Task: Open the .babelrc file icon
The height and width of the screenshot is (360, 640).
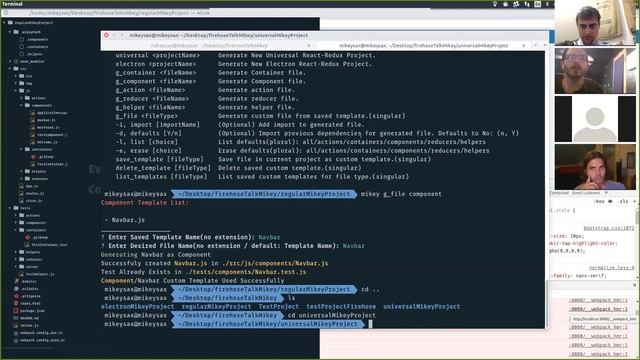Action: click(16, 281)
